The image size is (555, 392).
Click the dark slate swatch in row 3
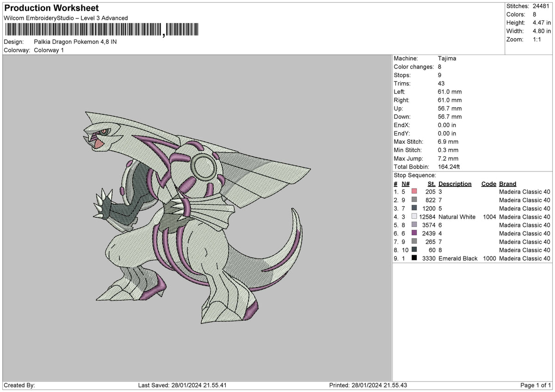click(414, 208)
